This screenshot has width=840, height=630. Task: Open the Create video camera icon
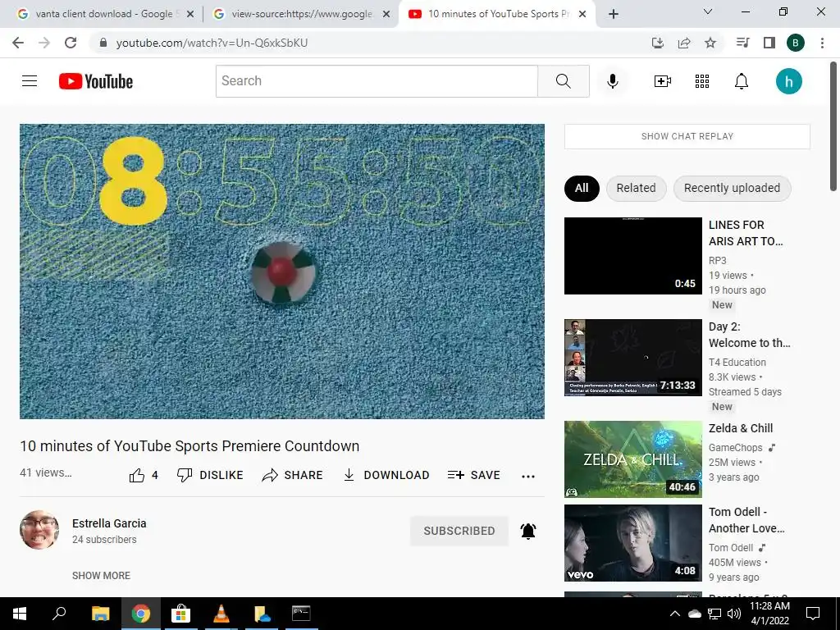[663, 81]
